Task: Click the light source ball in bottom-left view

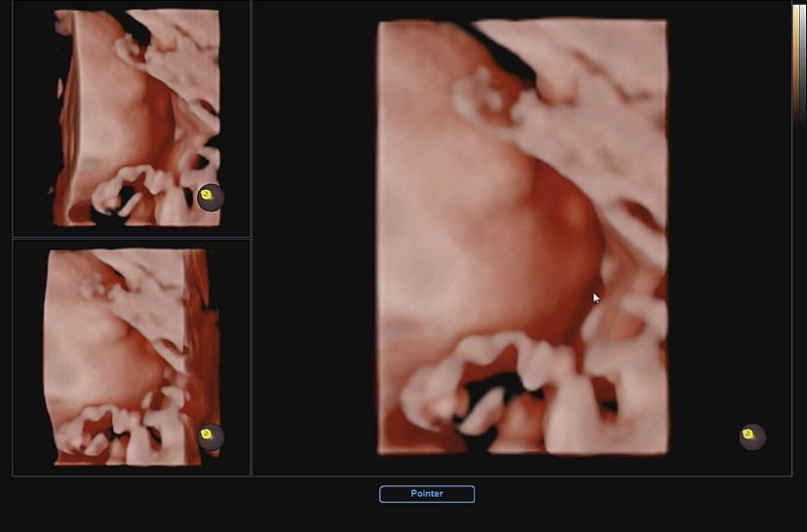Action: (211, 437)
